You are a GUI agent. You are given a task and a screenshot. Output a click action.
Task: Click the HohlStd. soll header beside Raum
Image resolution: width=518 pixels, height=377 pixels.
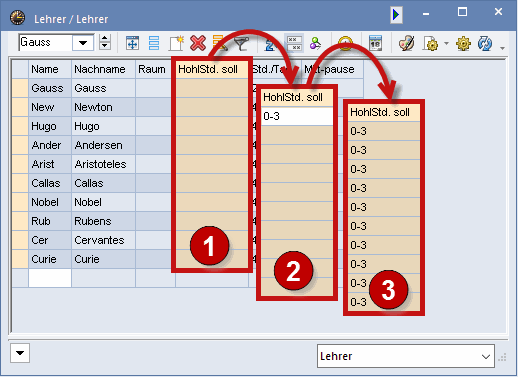(x=211, y=69)
